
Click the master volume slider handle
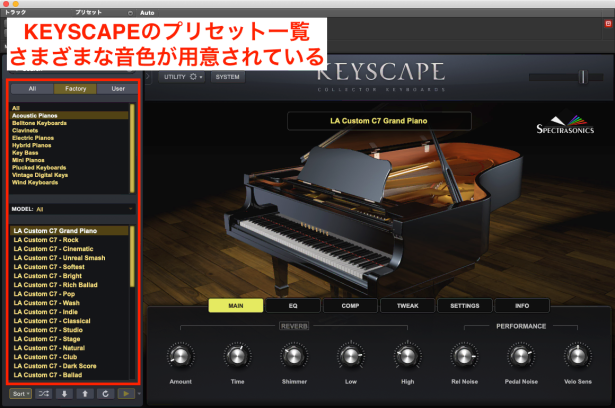(x=583, y=77)
